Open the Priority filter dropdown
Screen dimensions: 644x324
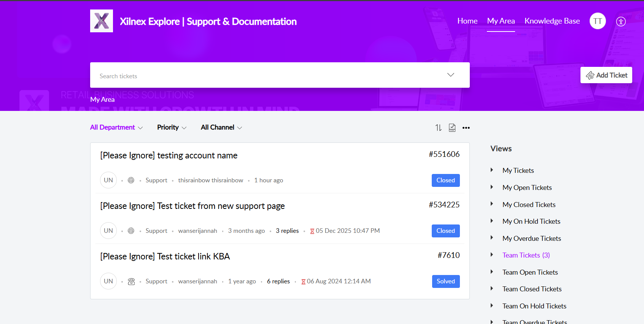click(x=172, y=128)
